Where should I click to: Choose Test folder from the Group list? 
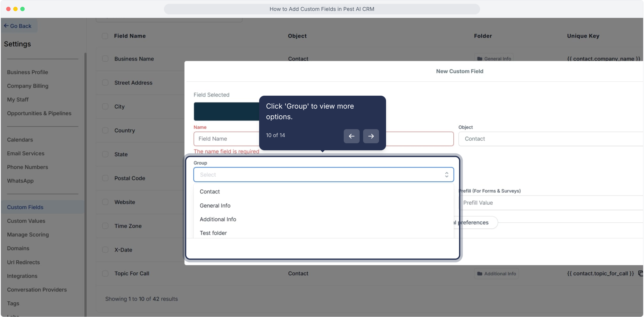click(x=323, y=233)
